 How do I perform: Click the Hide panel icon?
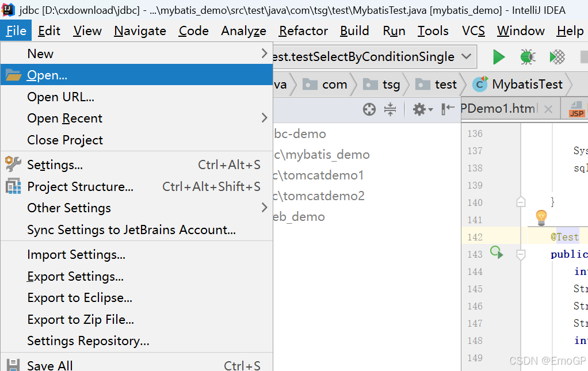[x=448, y=109]
